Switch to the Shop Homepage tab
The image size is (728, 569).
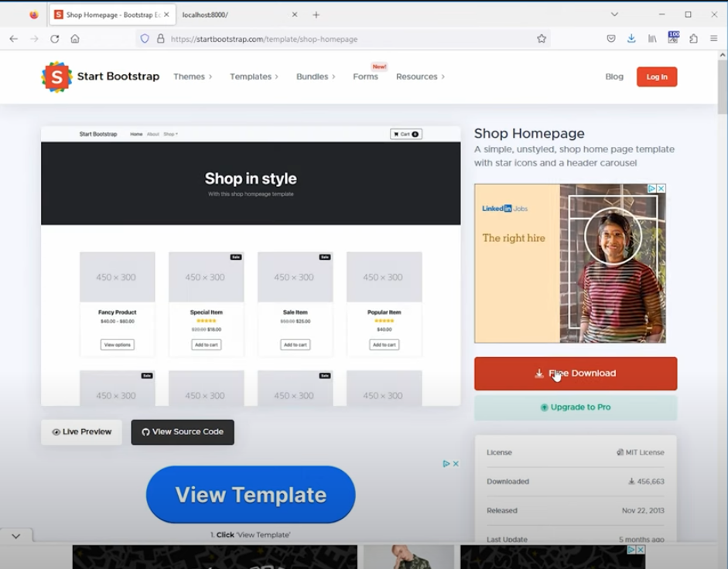112,15
